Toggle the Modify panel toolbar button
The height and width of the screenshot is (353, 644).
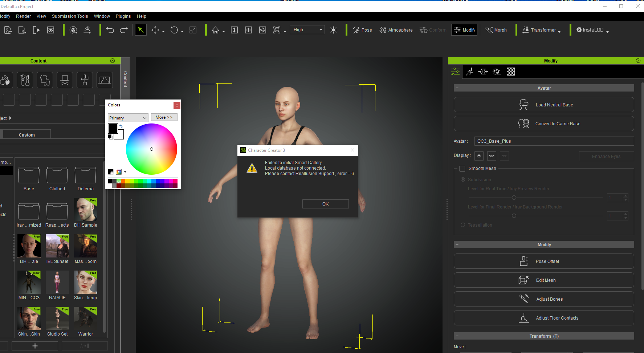tap(464, 30)
